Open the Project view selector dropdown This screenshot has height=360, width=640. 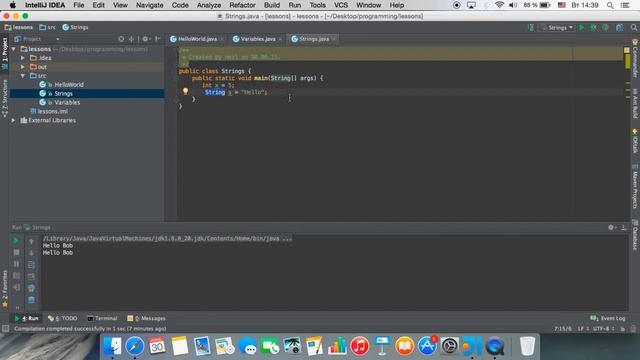37,39
